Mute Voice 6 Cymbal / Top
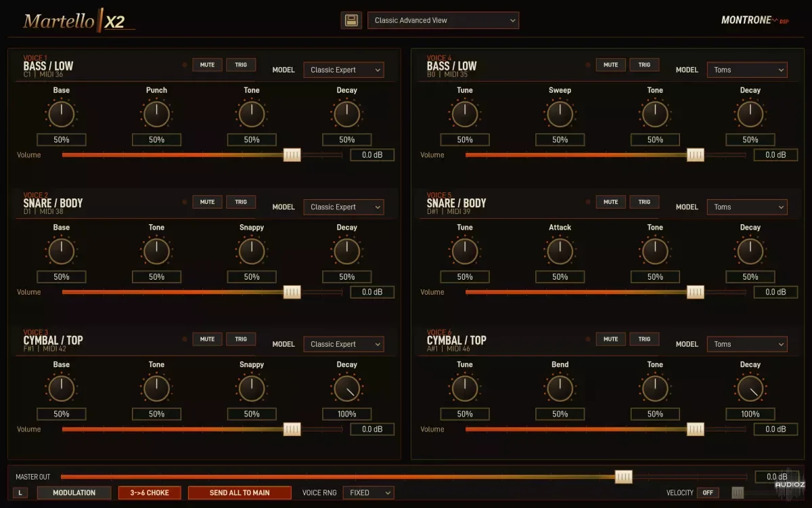 tap(610, 339)
